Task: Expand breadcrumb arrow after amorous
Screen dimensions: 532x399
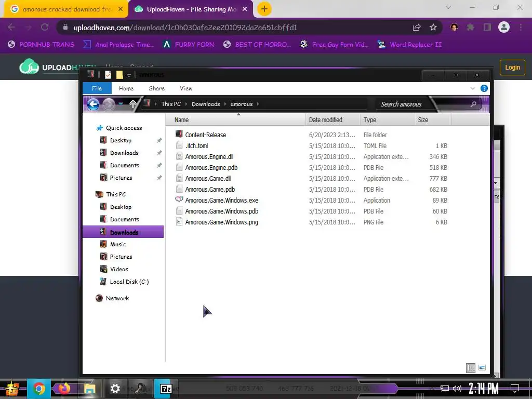Action: (x=258, y=104)
